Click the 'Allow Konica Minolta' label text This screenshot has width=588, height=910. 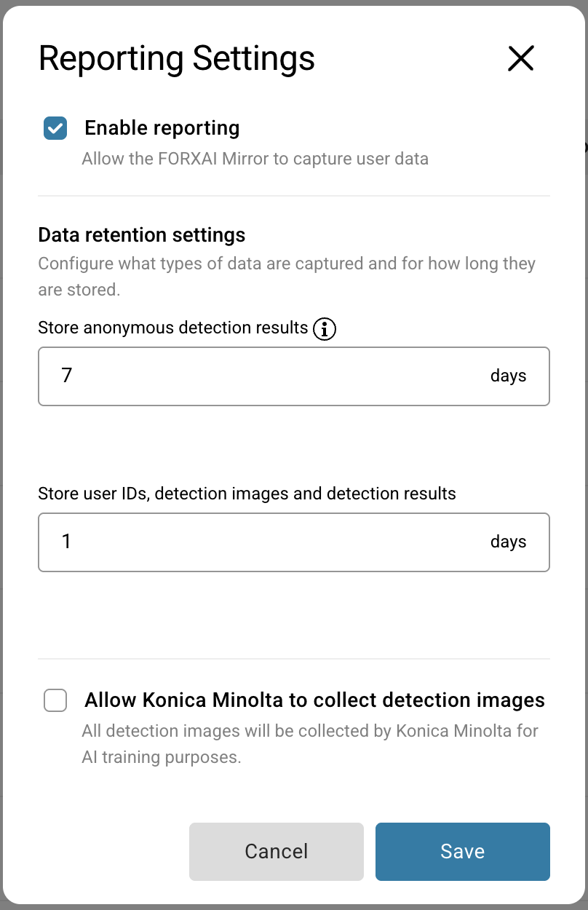tap(313, 700)
